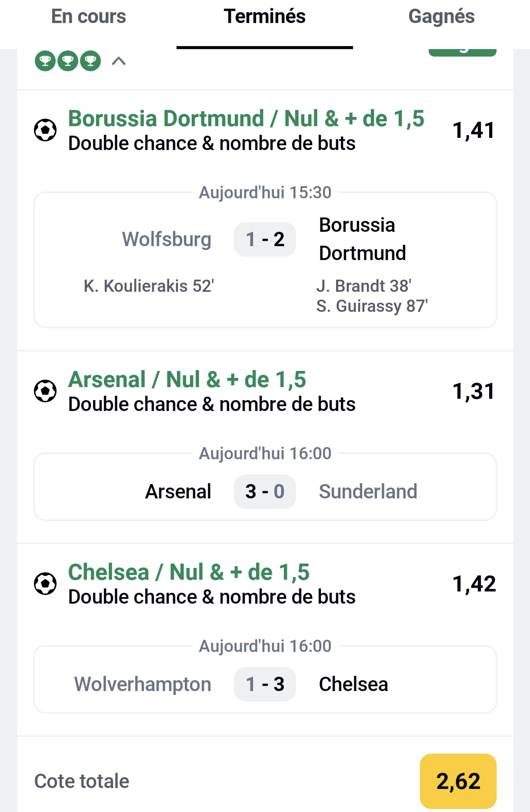Viewport: 530px width, 812px height.
Task: Tap the soccer ball icon beside Arsenal bet
Action: click(45, 391)
